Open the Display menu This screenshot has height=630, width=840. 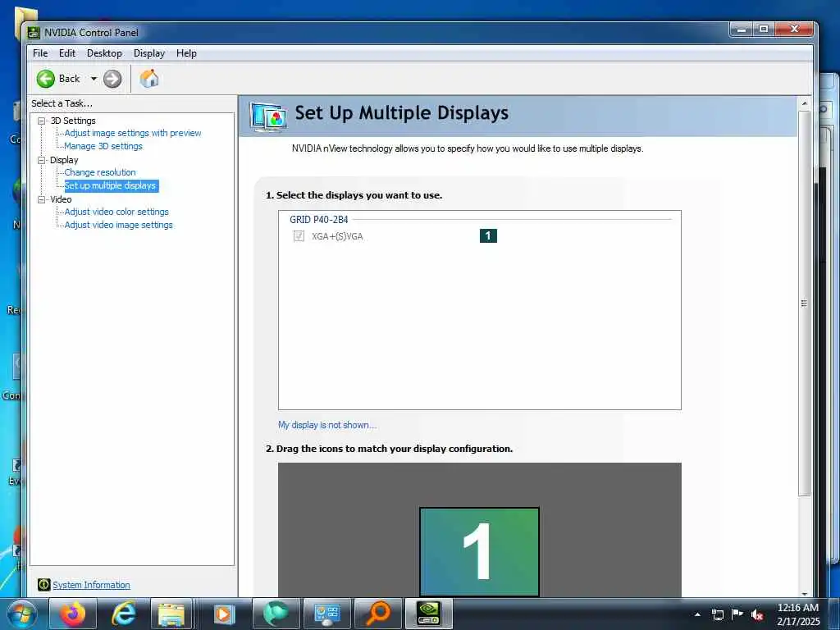pos(149,53)
